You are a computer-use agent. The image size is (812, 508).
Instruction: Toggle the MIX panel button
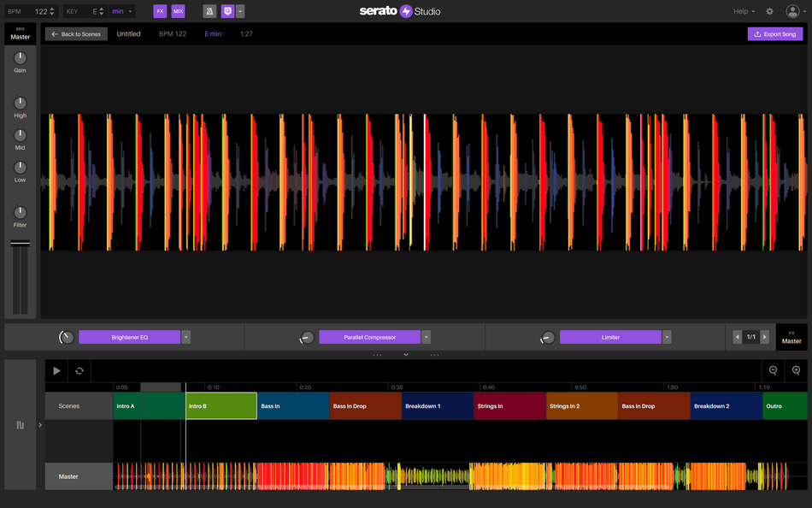178,11
